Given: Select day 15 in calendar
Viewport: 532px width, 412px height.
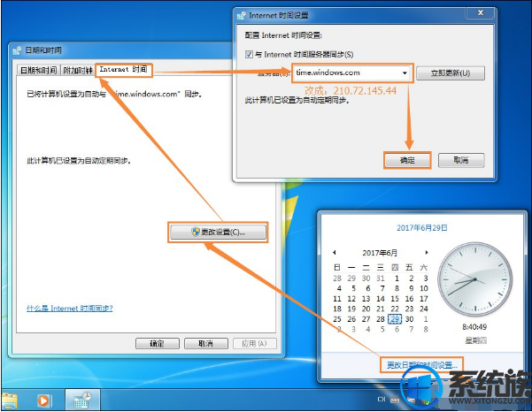Looking at the screenshot, I should (395, 299).
